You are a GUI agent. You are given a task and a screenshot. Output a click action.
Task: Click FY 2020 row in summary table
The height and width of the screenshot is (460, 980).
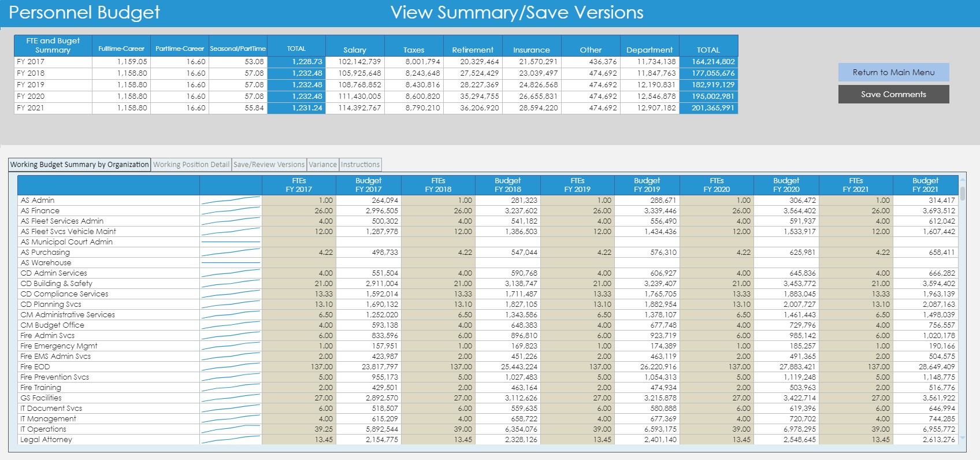coord(376,97)
